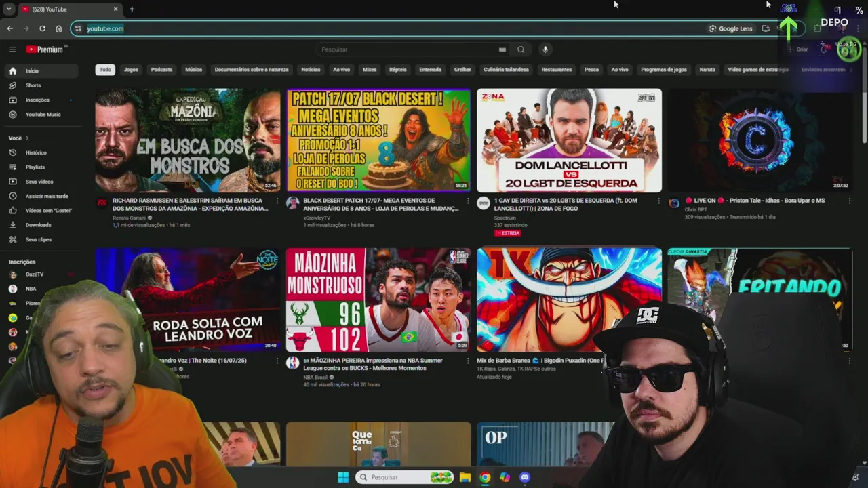The width and height of the screenshot is (868, 488).
Task: Select the Notícias filter chip
Action: coord(311,69)
